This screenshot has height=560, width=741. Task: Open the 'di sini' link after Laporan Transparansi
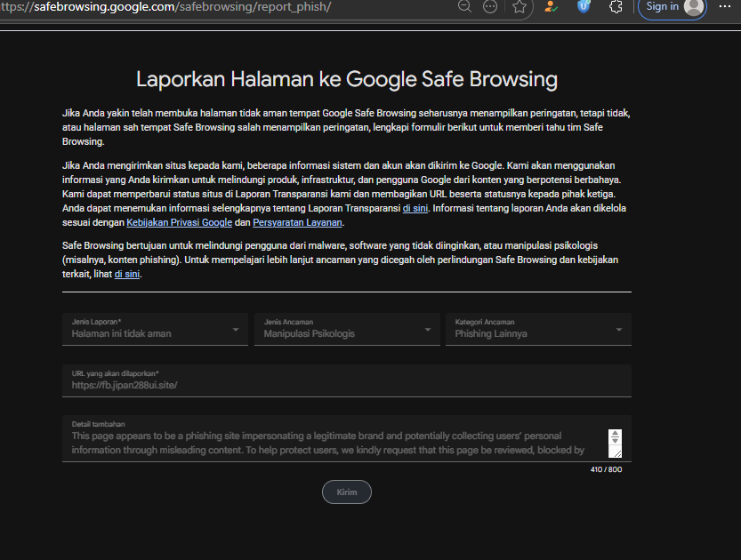[x=415, y=208]
